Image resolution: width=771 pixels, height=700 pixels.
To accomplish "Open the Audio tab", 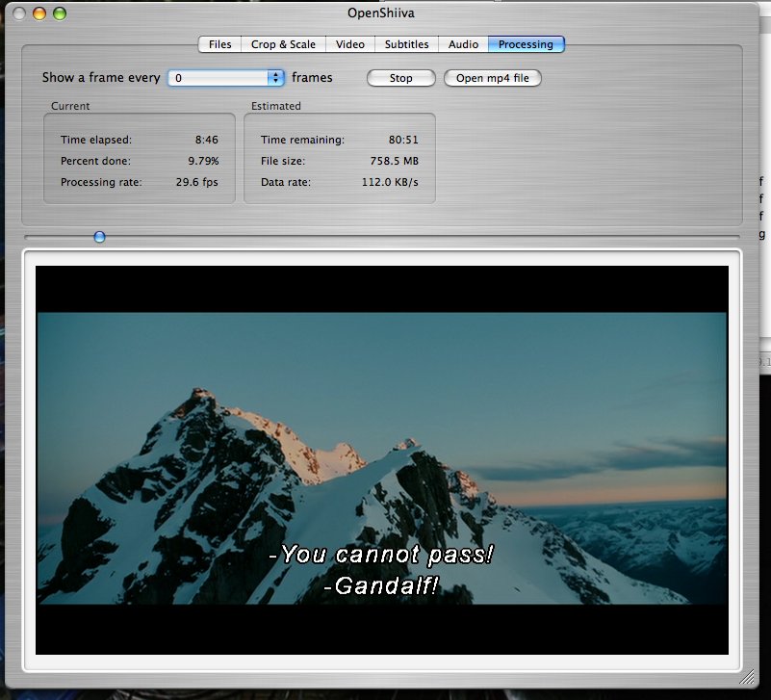I will click(463, 44).
